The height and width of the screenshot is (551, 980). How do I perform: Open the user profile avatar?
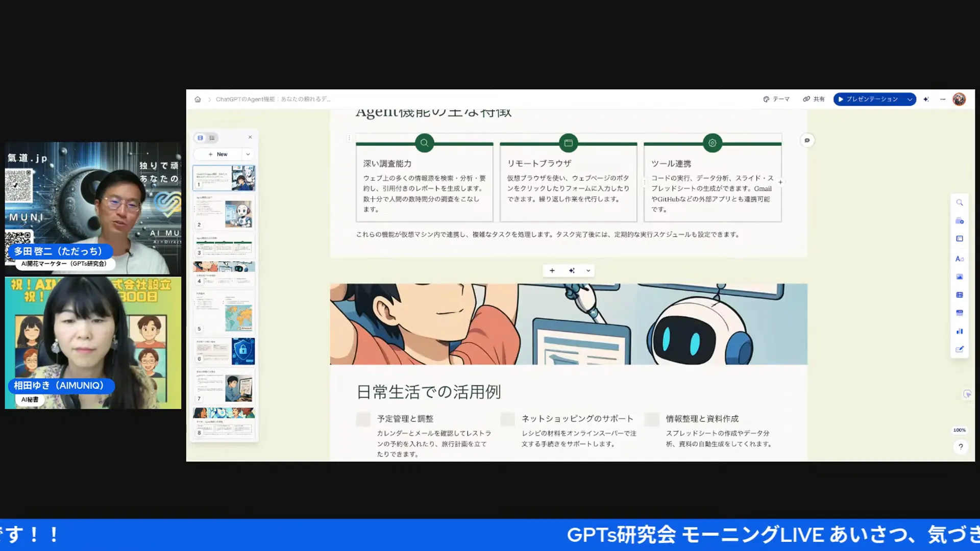click(959, 99)
